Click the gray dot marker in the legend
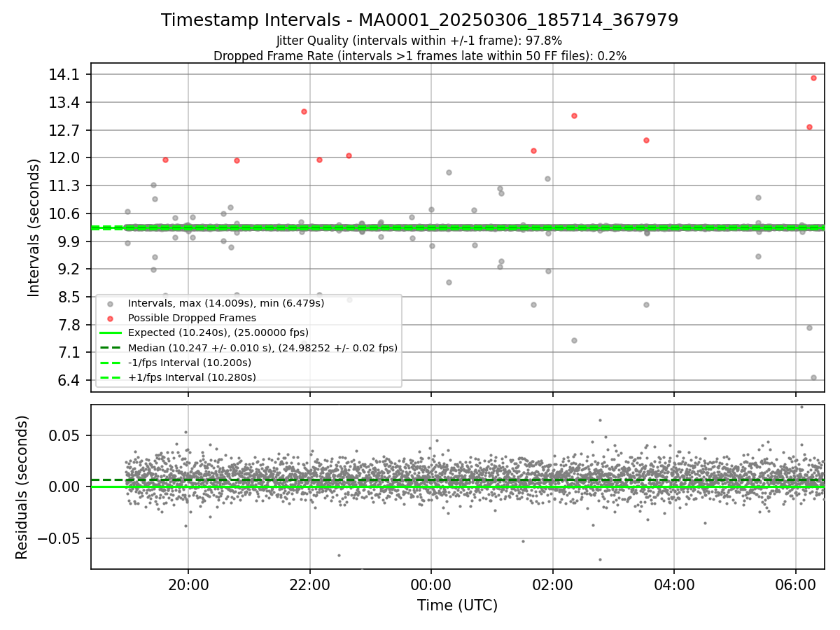Screen dimensions: 840x630 click(x=111, y=303)
